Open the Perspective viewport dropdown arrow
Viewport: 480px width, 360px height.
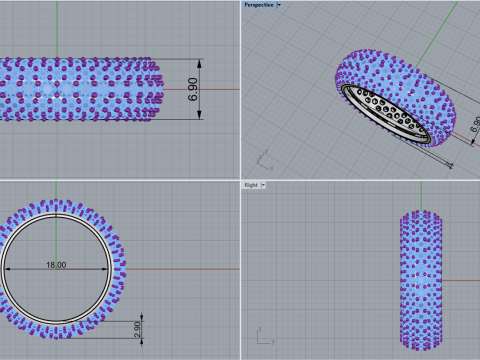(x=279, y=5)
